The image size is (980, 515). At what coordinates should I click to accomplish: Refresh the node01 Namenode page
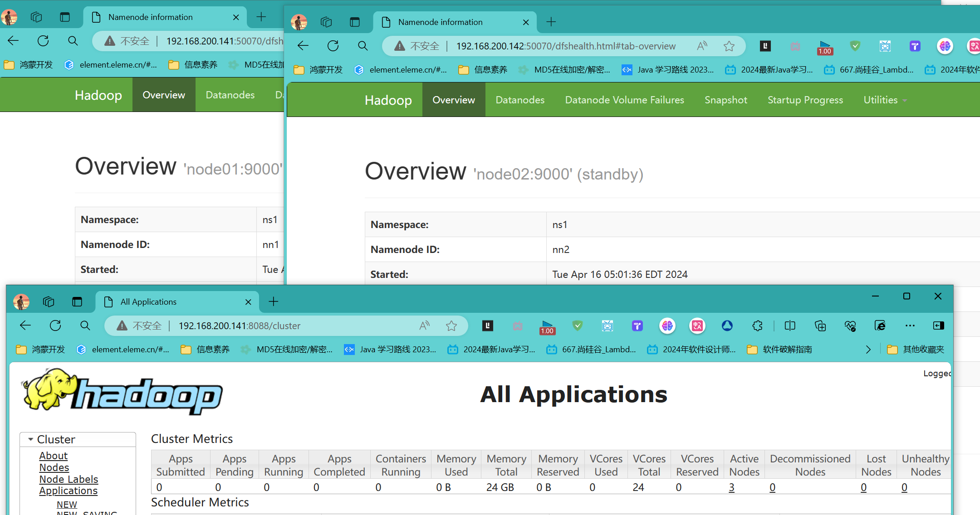point(43,41)
